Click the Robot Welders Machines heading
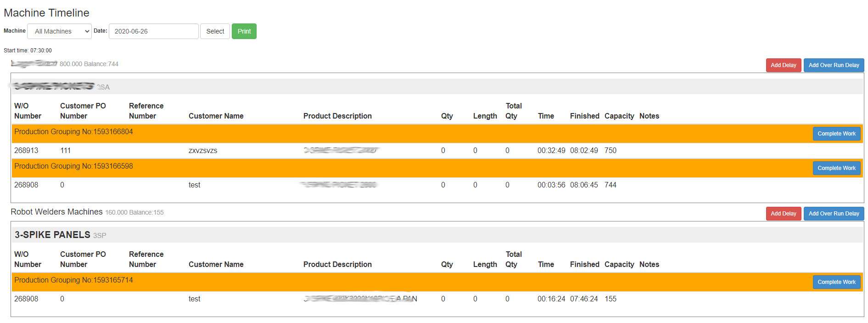Viewport: 868px width, 323px height. [x=56, y=212]
